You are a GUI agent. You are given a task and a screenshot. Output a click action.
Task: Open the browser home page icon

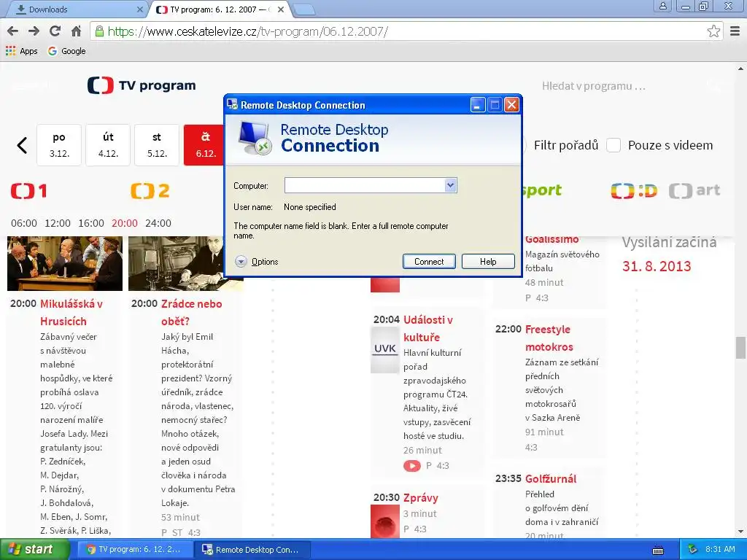[x=76, y=31]
